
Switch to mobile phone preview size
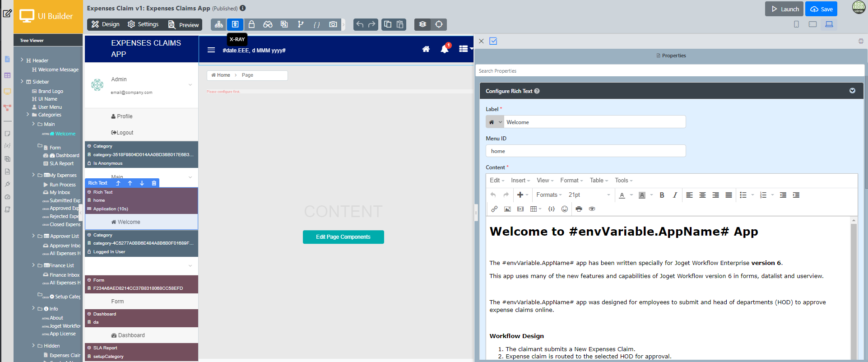796,24
